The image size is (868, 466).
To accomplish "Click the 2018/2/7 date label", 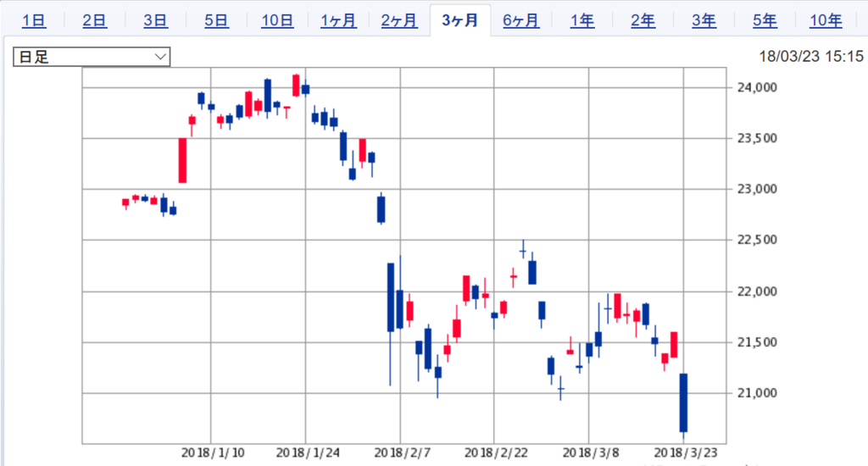I will coord(403,453).
